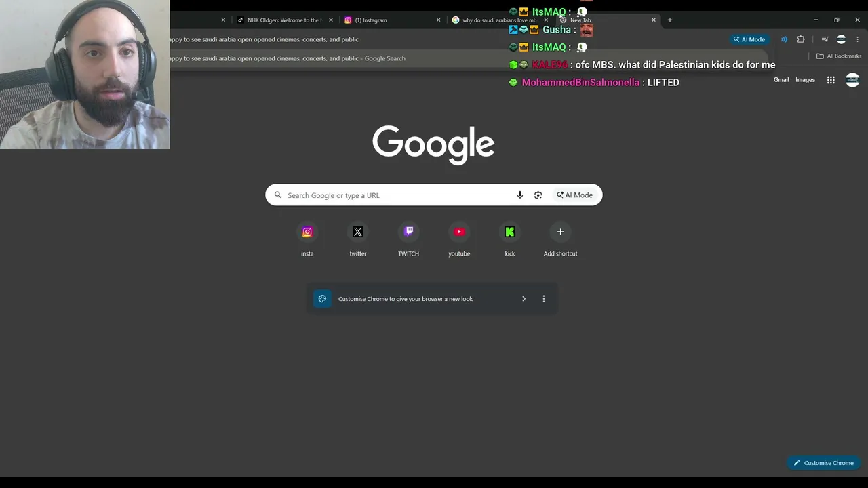Screen dimensions: 868x488
Task: Focus the Google search box
Action: point(434,195)
